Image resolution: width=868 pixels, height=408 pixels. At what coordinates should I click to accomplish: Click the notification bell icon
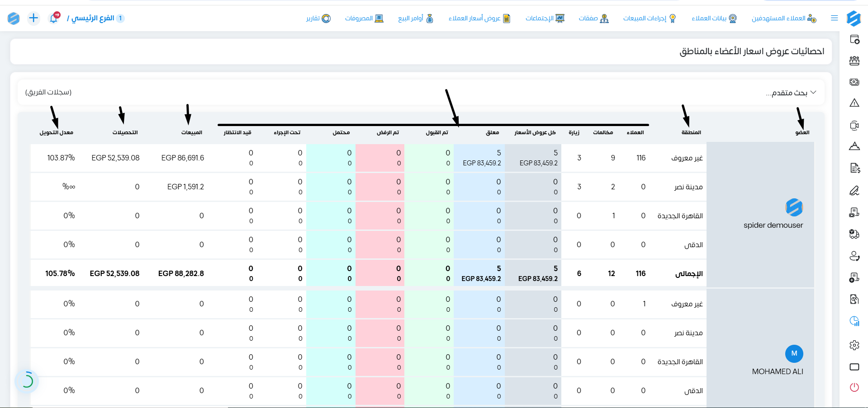54,18
